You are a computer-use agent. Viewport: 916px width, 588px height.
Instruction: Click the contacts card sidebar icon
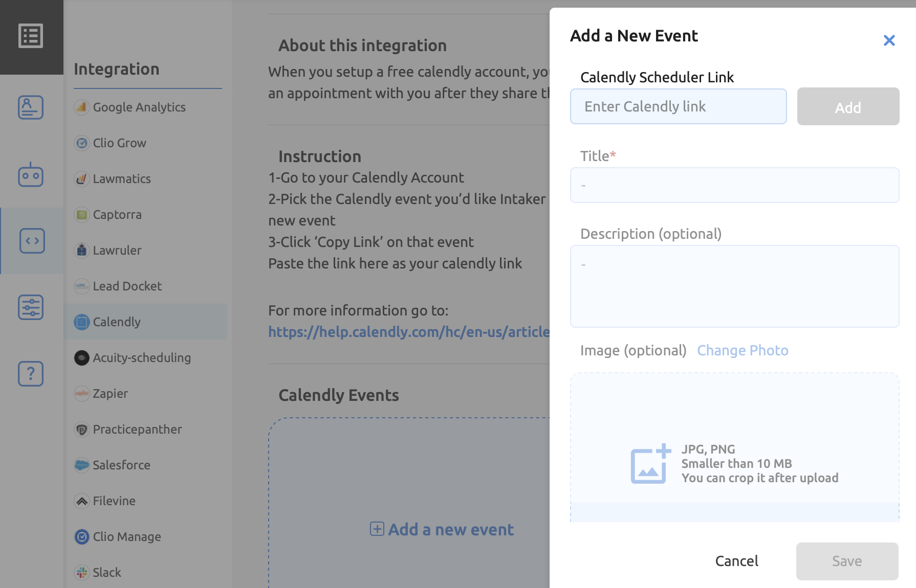click(31, 107)
